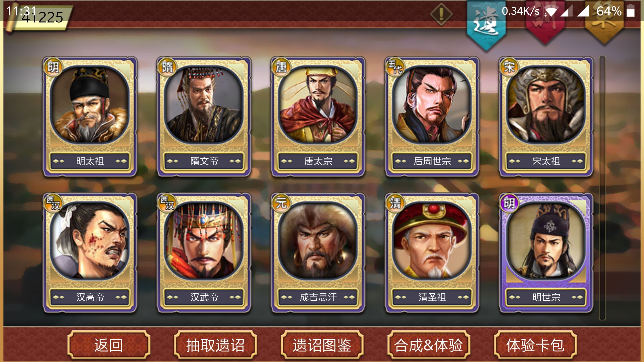Click the 清 dynasty badge icon
This screenshot has height=362, width=644.
click(x=395, y=203)
